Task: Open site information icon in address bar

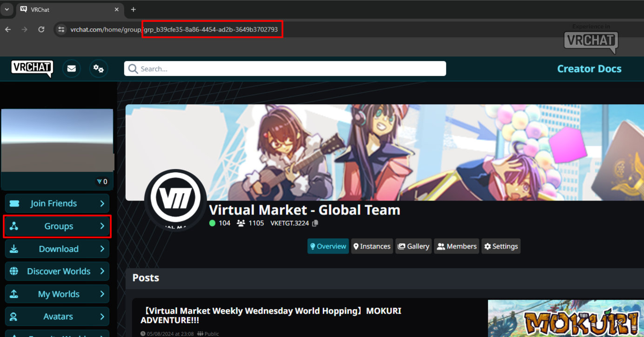Action: 61,29
